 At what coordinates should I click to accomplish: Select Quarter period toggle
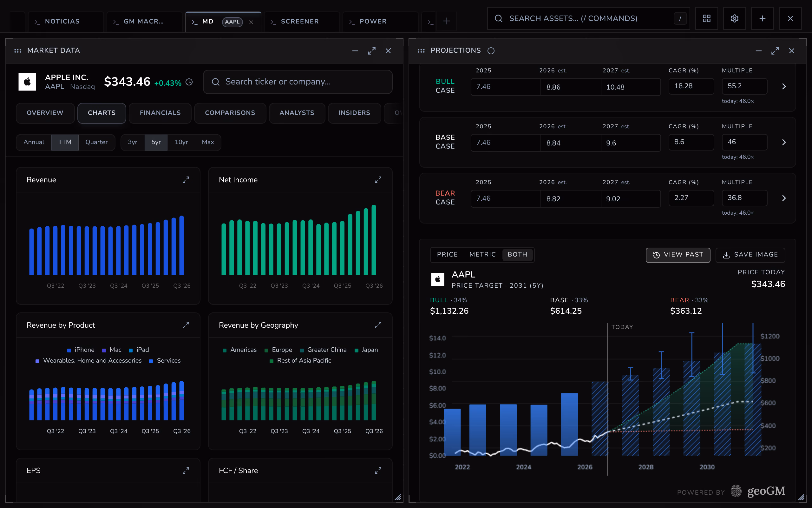tap(97, 142)
